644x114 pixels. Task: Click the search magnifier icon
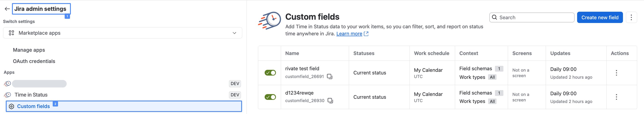[494, 17]
